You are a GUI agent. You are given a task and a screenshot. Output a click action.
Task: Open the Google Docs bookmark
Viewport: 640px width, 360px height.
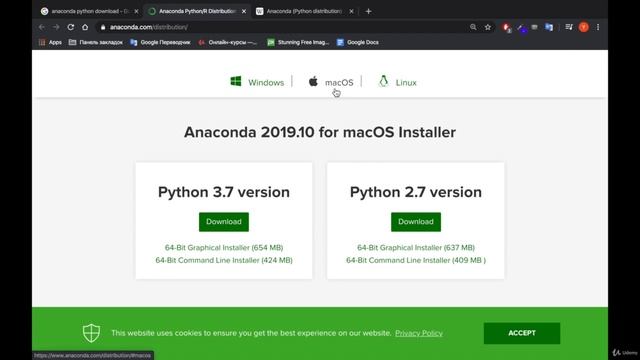click(358, 42)
